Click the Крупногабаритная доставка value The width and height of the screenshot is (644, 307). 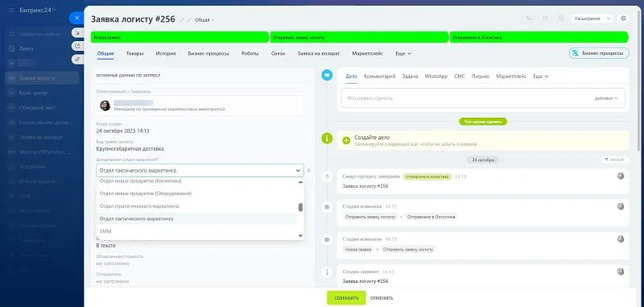point(130,149)
